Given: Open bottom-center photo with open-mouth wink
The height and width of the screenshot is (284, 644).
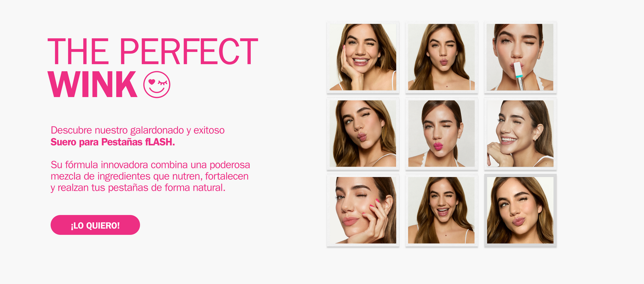Looking at the screenshot, I should (442, 210).
